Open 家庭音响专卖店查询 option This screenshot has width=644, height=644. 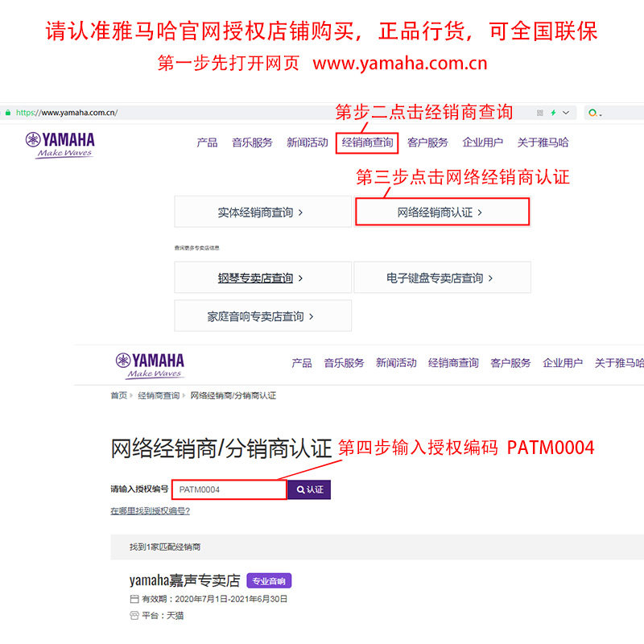click(263, 316)
